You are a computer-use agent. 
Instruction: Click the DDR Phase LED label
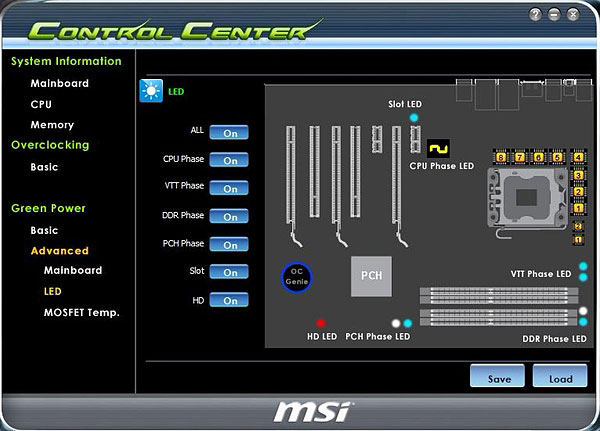click(x=554, y=339)
